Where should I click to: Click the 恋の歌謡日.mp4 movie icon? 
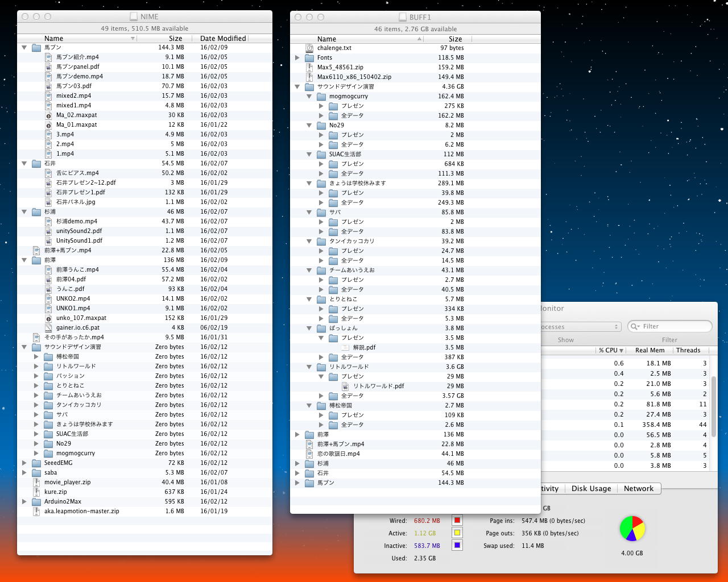(x=309, y=454)
